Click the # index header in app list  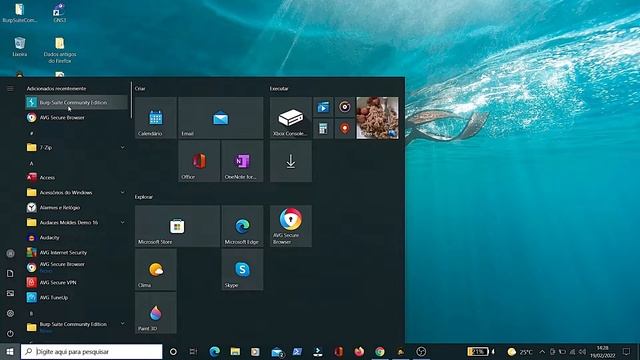(x=31, y=133)
